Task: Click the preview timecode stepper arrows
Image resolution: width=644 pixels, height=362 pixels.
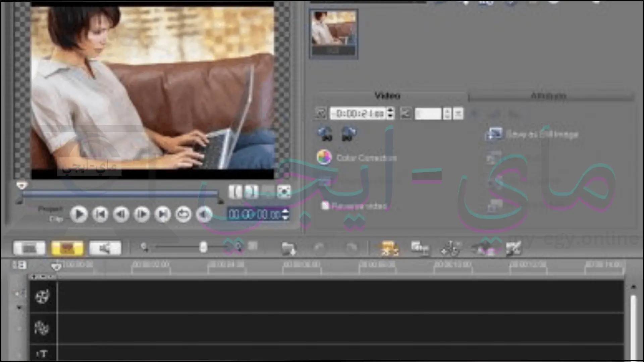Action: (x=285, y=214)
